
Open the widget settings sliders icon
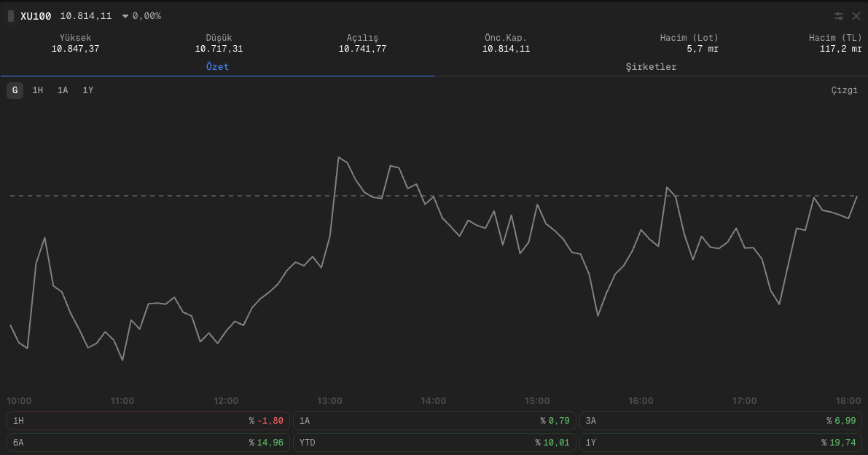[x=839, y=16]
